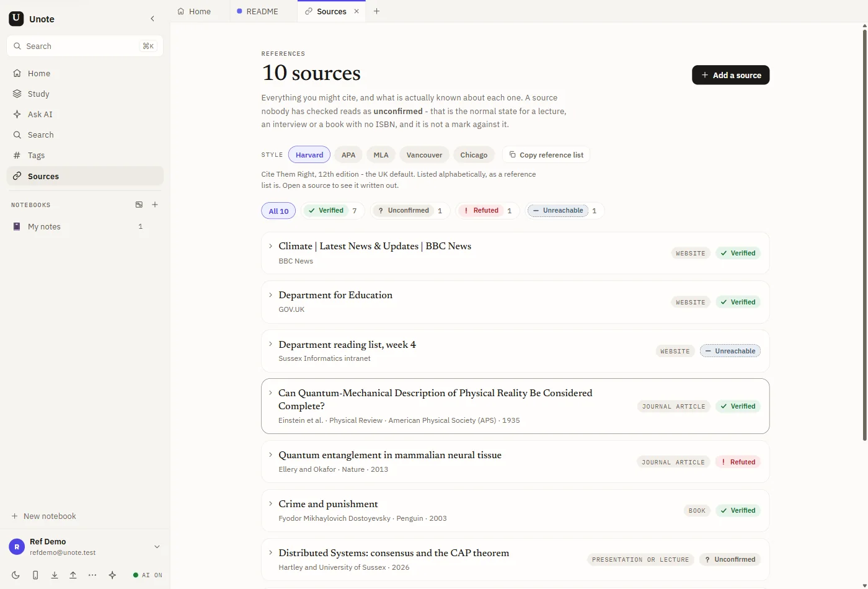868x589 pixels.
Task: Filter sources by Unconfirmed status
Action: point(410,211)
